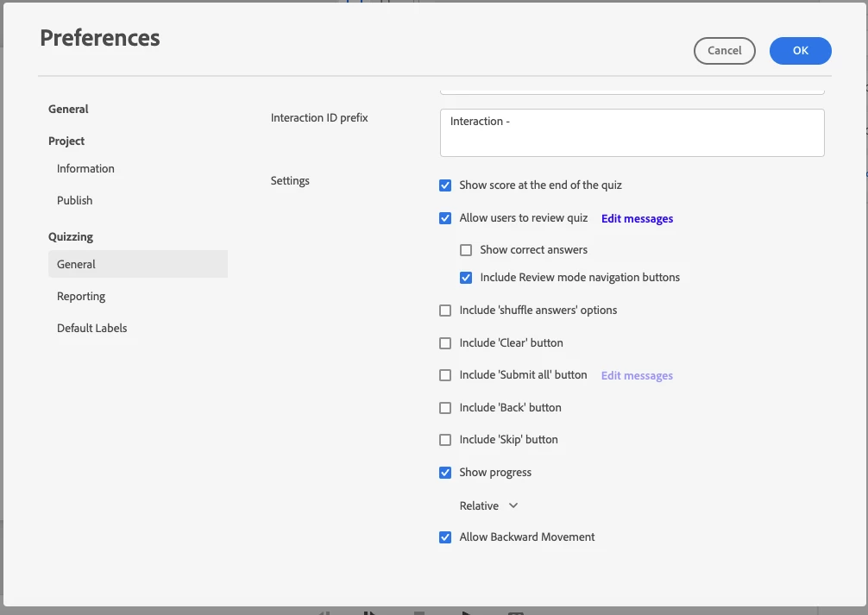Viewport: 868px width, 615px height.
Task: Click the Interaction ID prefix text field
Action: pos(632,133)
